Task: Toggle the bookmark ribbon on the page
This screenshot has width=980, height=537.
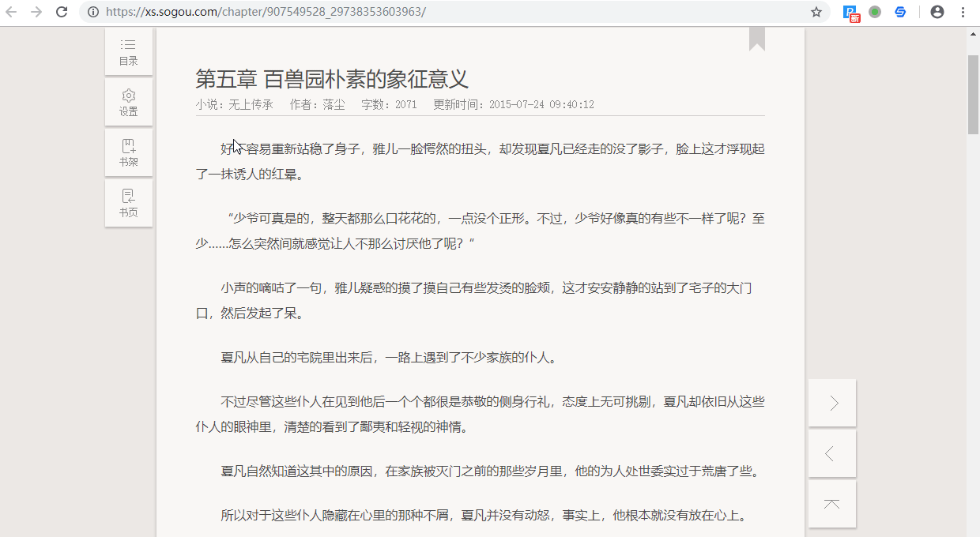Action: click(756, 39)
